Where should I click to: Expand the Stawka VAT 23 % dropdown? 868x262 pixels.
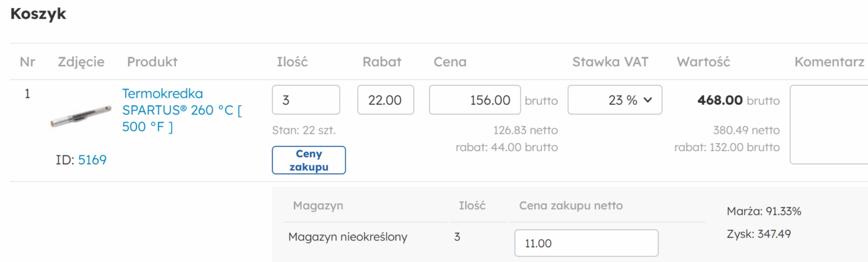pos(614,100)
